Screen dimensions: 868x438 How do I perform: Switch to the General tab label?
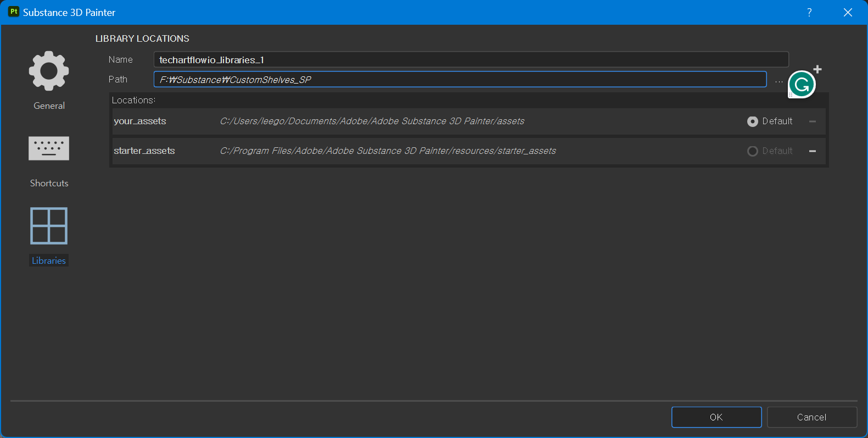49,106
